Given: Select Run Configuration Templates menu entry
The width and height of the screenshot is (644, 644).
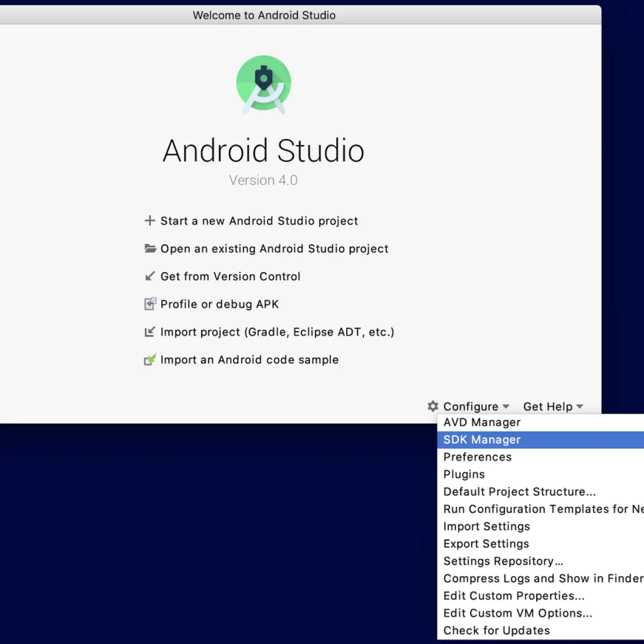Looking at the screenshot, I should [540, 509].
